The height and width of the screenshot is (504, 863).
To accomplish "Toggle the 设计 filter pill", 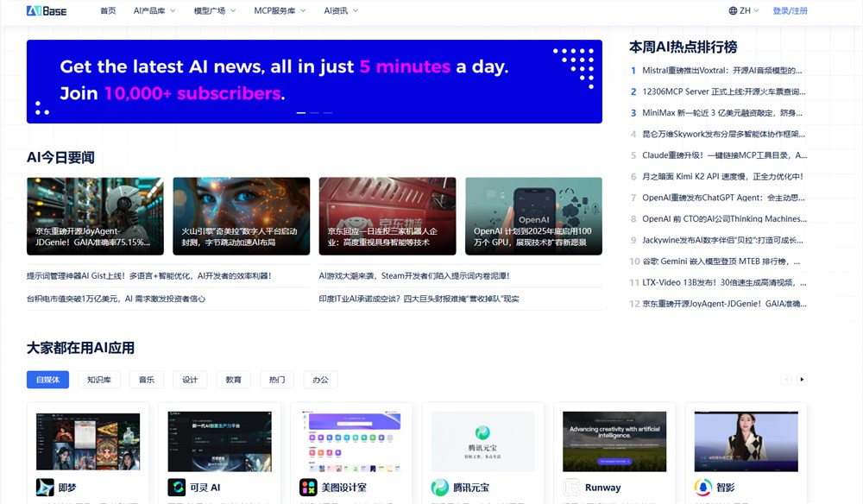I will point(190,379).
